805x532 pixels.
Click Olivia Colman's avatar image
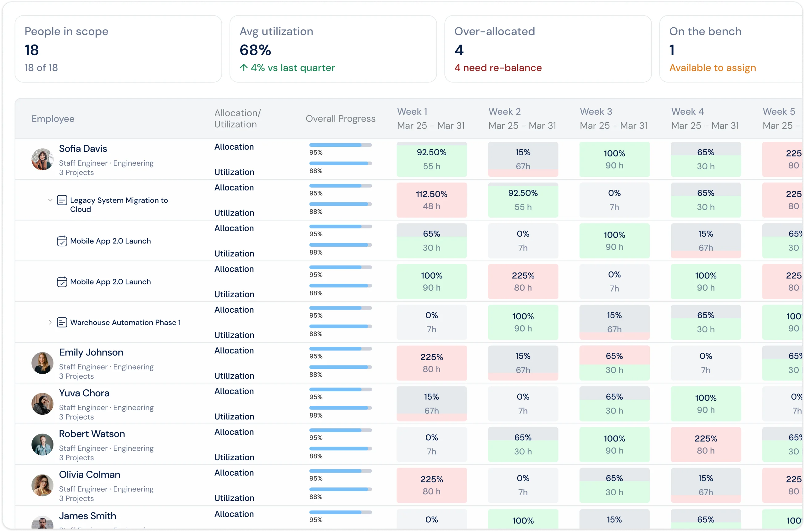(x=42, y=485)
